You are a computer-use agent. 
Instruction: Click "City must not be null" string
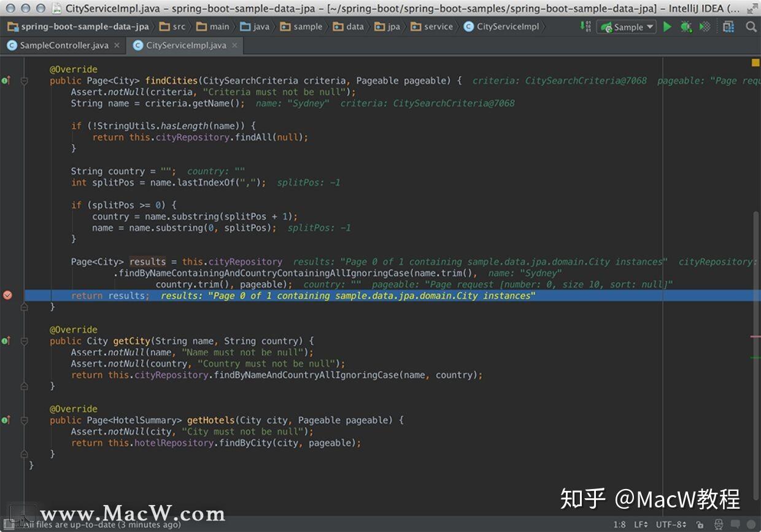click(x=242, y=431)
